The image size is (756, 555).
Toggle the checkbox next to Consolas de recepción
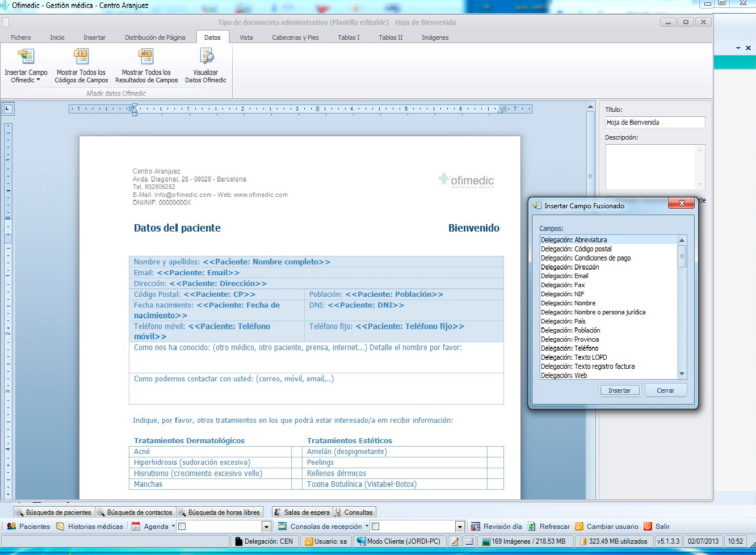click(x=375, y=527)
